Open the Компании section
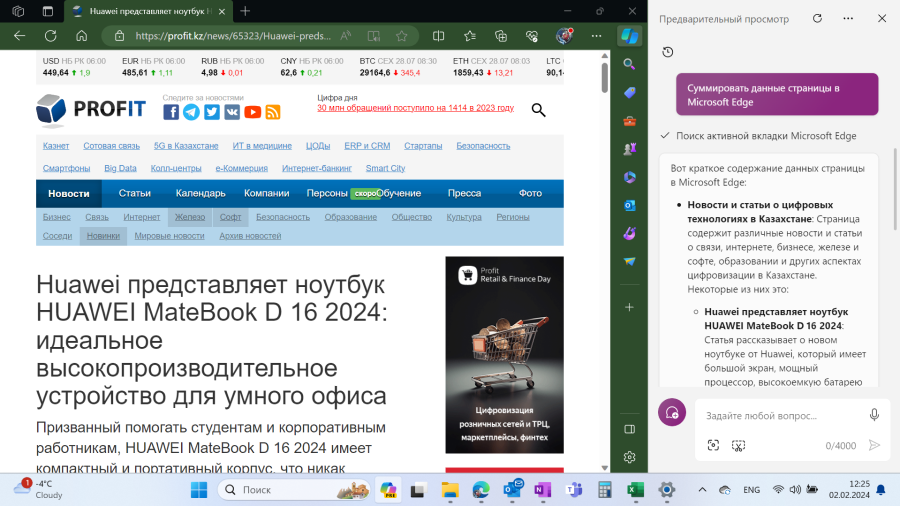This screenshot has height=506, width=900. [266, 193]
